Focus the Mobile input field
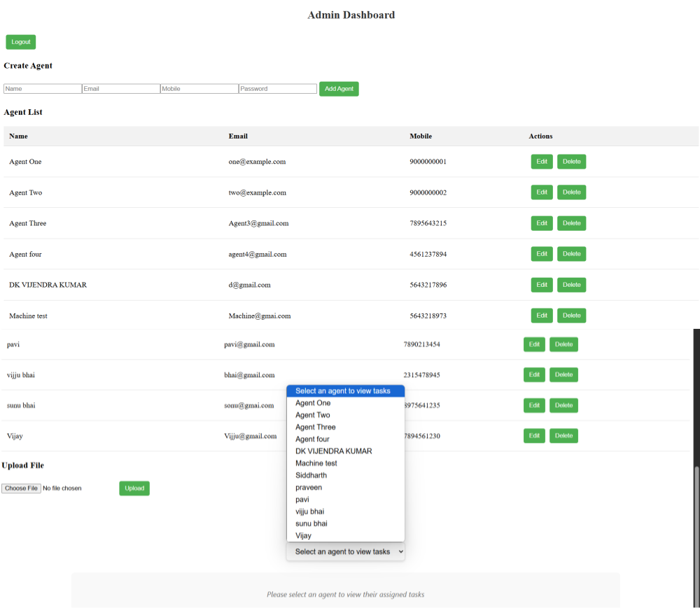Viewport: 700px width, 608px height. coord(199,89)
